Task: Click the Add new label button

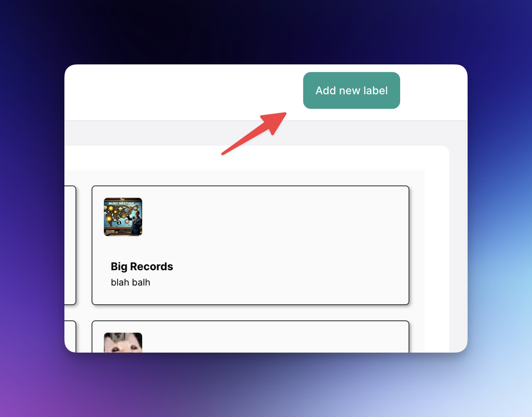Action: pyautogui.click(x=352, y=90)
